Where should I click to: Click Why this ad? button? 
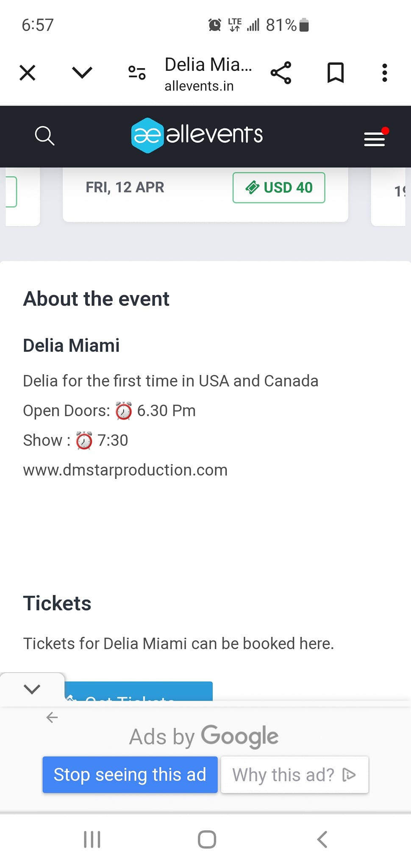point(294,775)
